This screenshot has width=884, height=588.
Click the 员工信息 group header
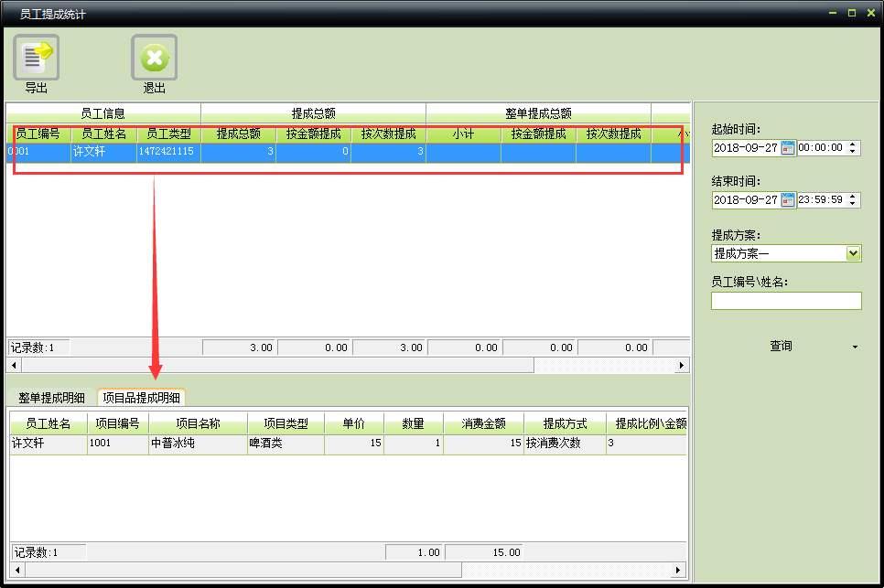pyautogui.click(x=103, y=113)
